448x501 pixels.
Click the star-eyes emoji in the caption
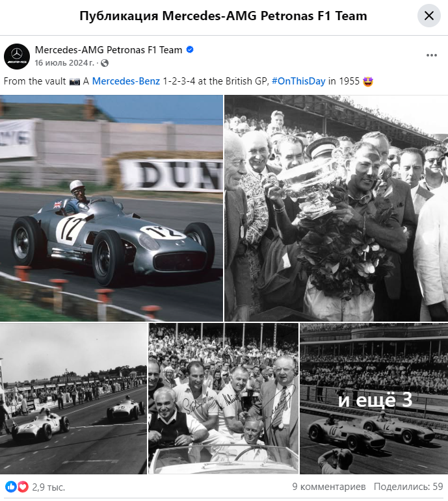[x=368, y=81]
